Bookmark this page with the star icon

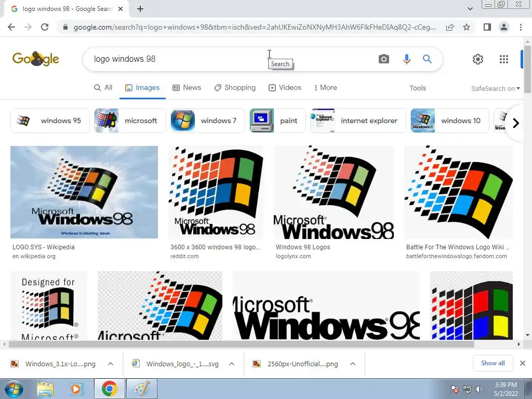467,27
